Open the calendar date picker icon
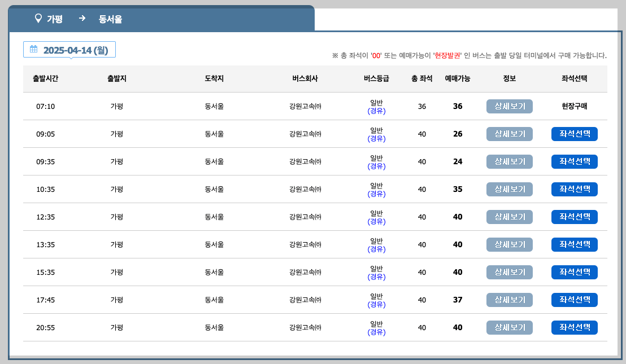The height and width of the screenshot is (364, 626). 33,49
